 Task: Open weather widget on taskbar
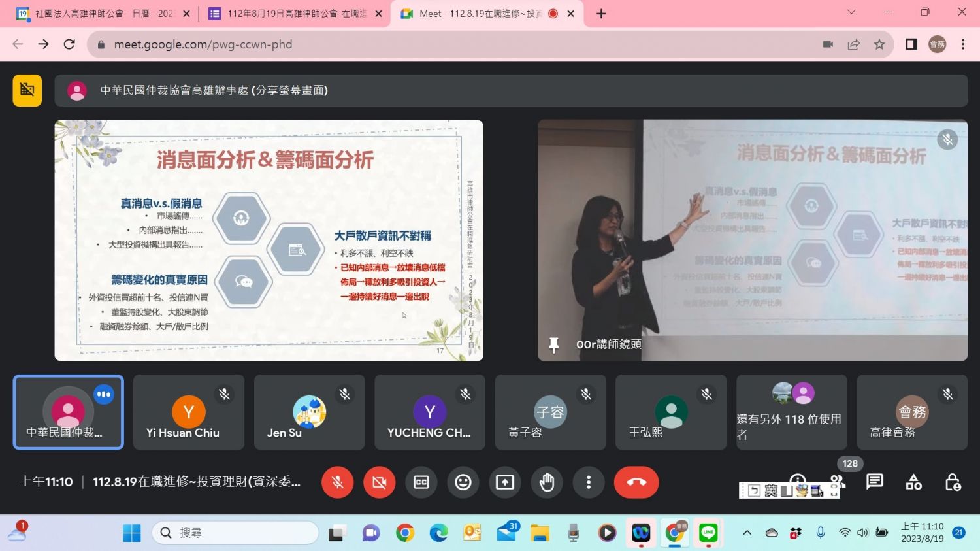[17, 532]
